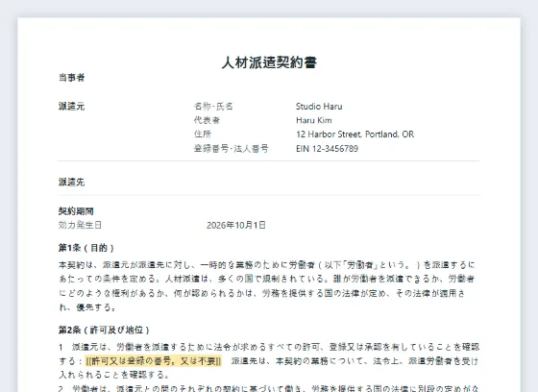This screenshot has width=538, height=392.
Task: Click the 派遣元 party label
Action: point(71,107)
